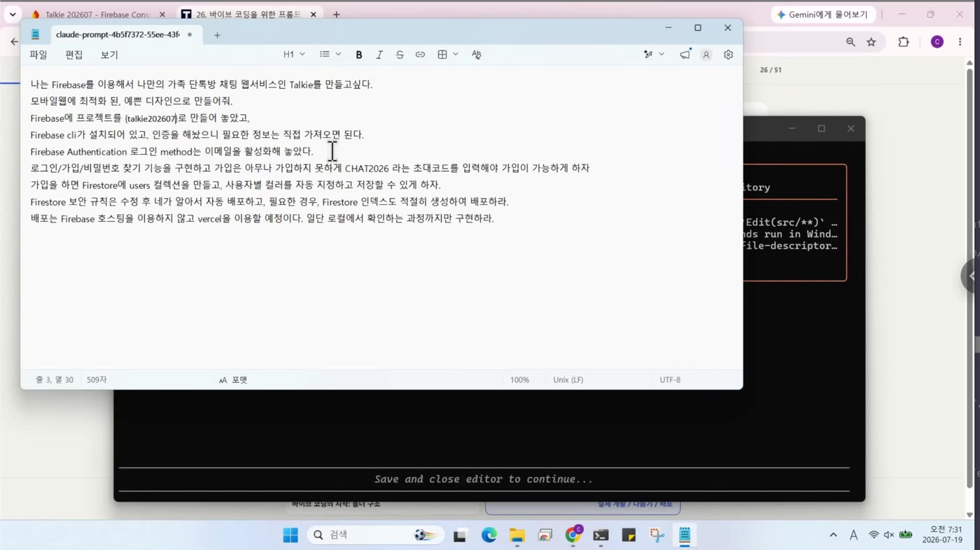Image resolution: width=980 pixels, height=550 pixels.
Task: Switch to the 26. 바이브 코딩 browser tab
Action: 247,14
